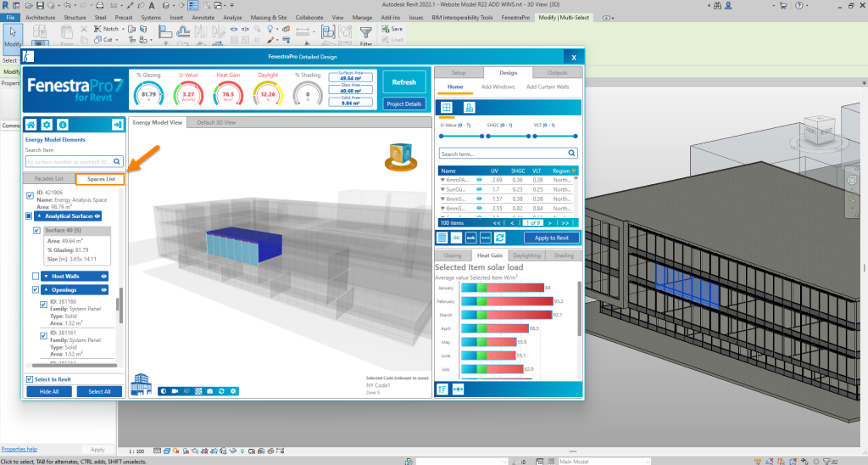Toggle checkbox for space ID 421906
The height and width of the screenshot is (465, 868).
[x=30, y=196]
